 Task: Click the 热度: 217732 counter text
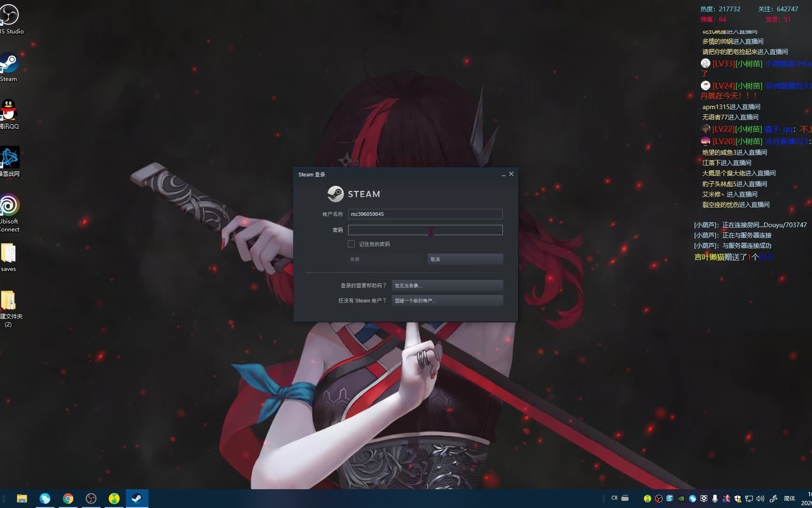pos(720,9)
